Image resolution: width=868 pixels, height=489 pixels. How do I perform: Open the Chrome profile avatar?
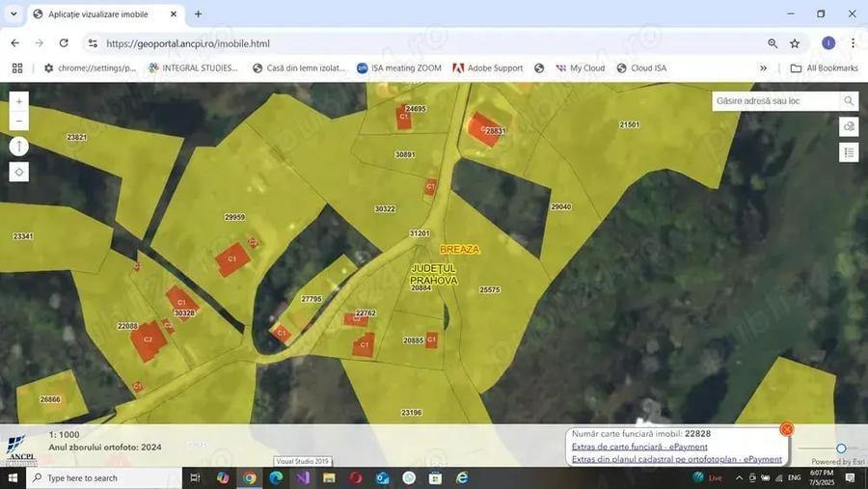[x=828, y=43]
